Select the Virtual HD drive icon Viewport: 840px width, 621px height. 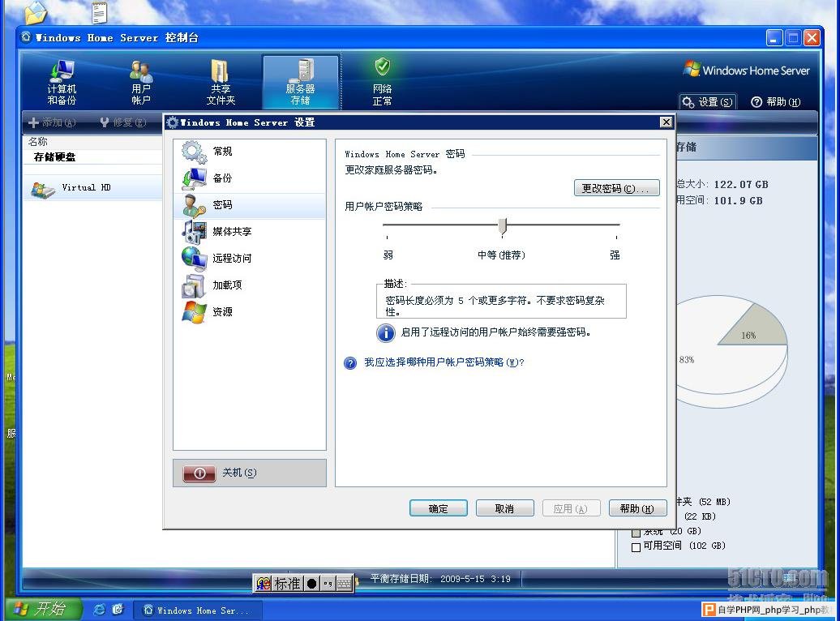[43, 189]
